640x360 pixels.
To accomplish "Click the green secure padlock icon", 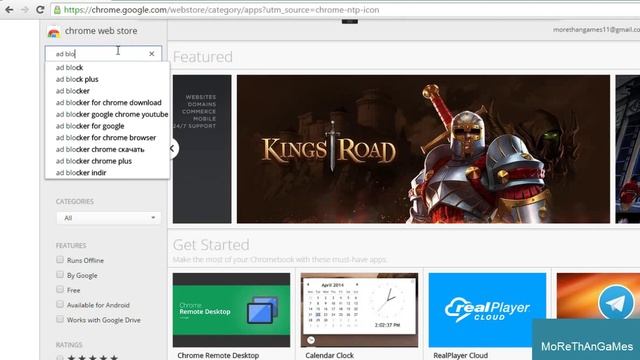I will (x=58, y=10).
